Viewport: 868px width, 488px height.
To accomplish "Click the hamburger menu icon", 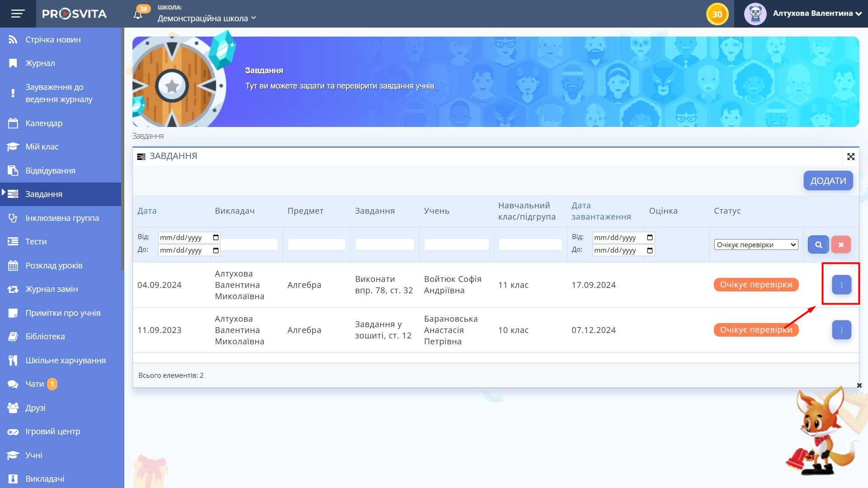I will click(x=18, y=14).
